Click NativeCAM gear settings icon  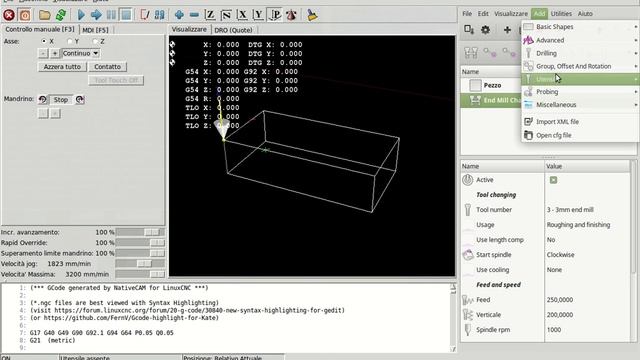[x=485, y=30]
